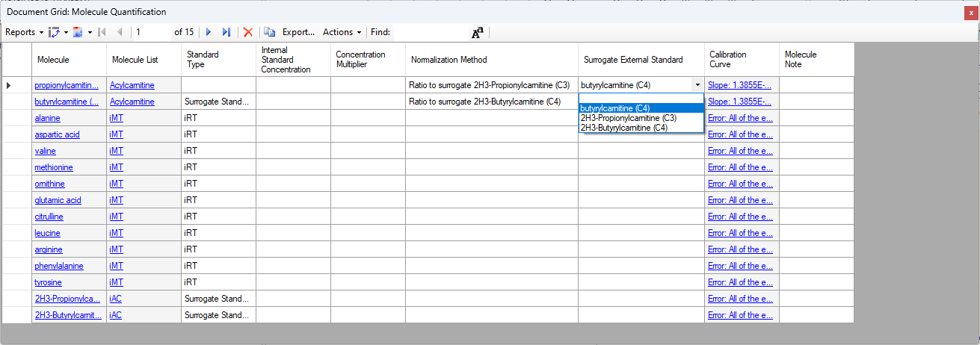Sort by Normalization Method column header
Screen dimensions: 980x345
449,60
